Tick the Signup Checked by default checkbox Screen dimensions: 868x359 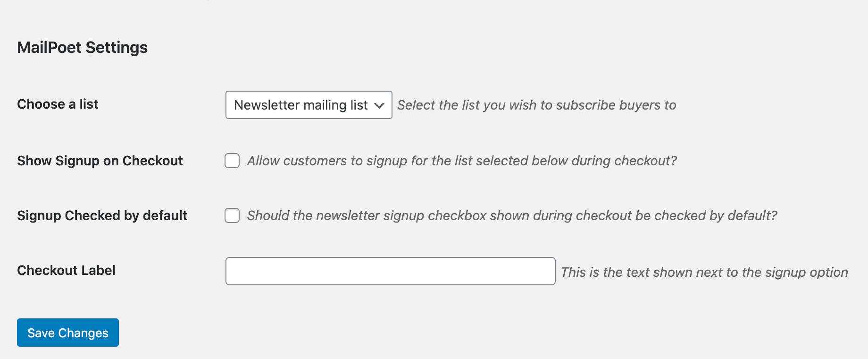point(232,215)
